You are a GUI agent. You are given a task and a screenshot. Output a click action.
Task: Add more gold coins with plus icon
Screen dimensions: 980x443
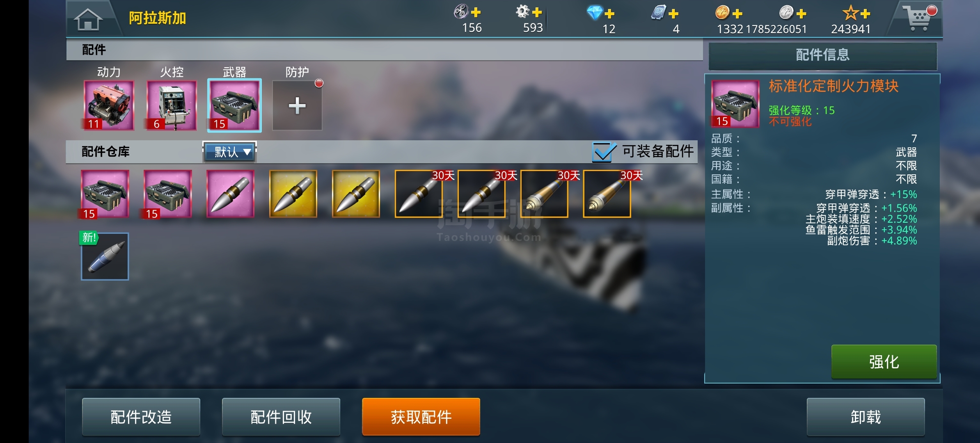click(737, 14)
